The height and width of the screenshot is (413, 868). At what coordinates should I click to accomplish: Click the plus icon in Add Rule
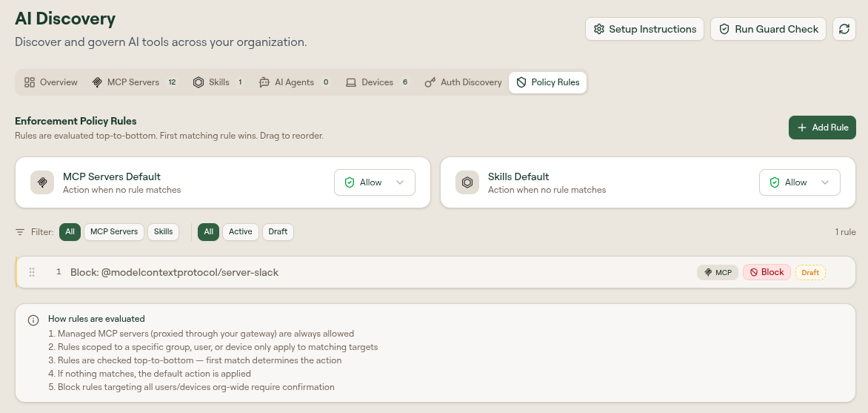coord(801,128)
